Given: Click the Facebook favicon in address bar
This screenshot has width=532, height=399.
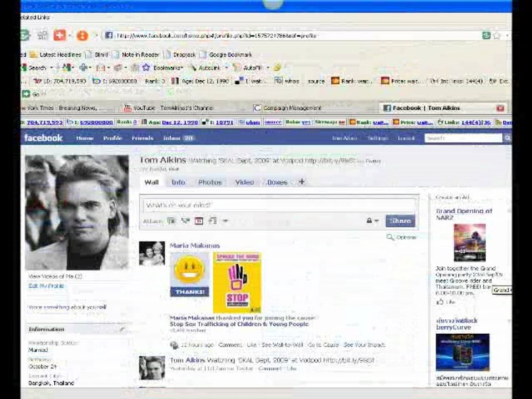Looking at the screenshot, I should coord(109,35).
